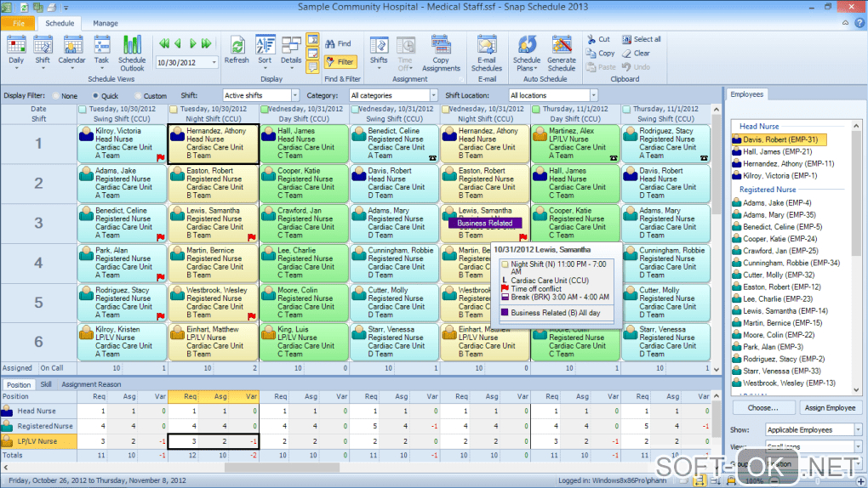The image size is (868, 488).
Task: Click the Employees tab header
Action: click(x=746, y=94)
